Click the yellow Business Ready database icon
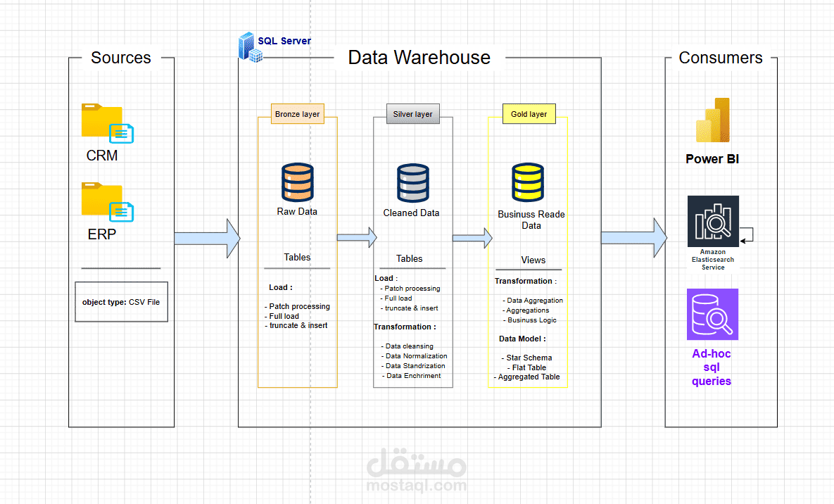The width and height of the screenshot is (834, 504). tap(528, 182)
